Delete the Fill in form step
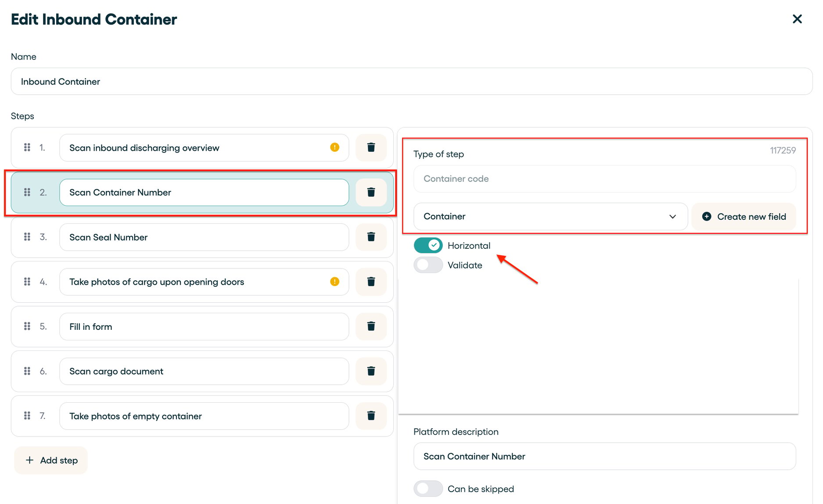The width and height of the screenshot is (823, 504). pos(371,326)
